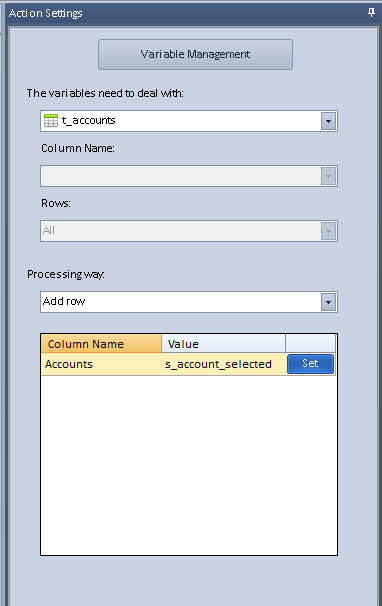Click the table icon beside t_accounts
Viewport: 382px width, 606px height.
tap(51, 121)
